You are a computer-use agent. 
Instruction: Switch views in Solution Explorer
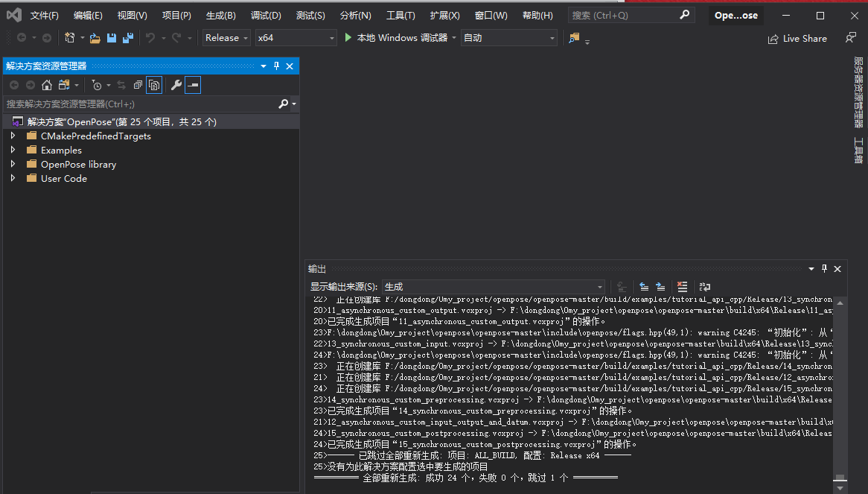(64, 85)
